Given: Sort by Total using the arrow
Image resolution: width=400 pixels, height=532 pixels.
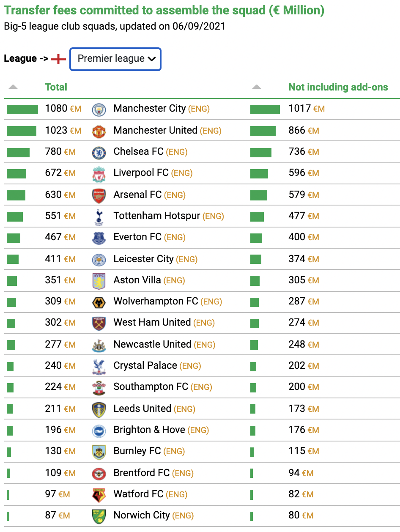Looking at the screenshot, I should tap(13, 87).
